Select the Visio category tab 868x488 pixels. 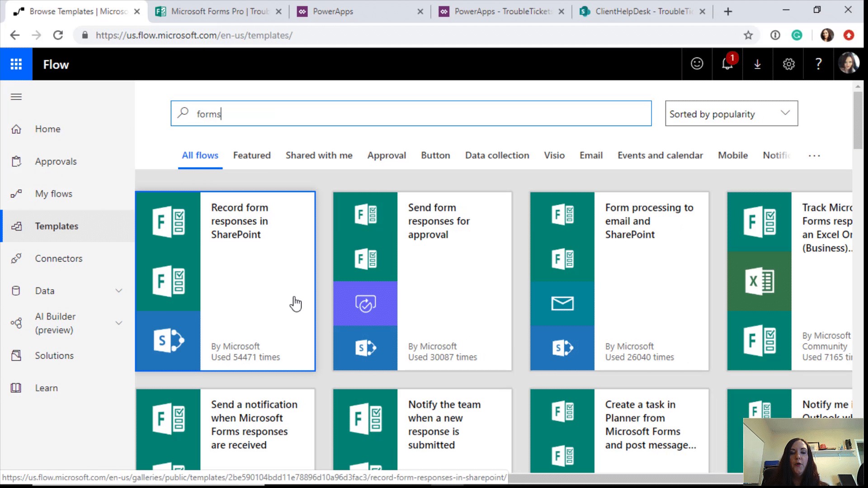554,155
